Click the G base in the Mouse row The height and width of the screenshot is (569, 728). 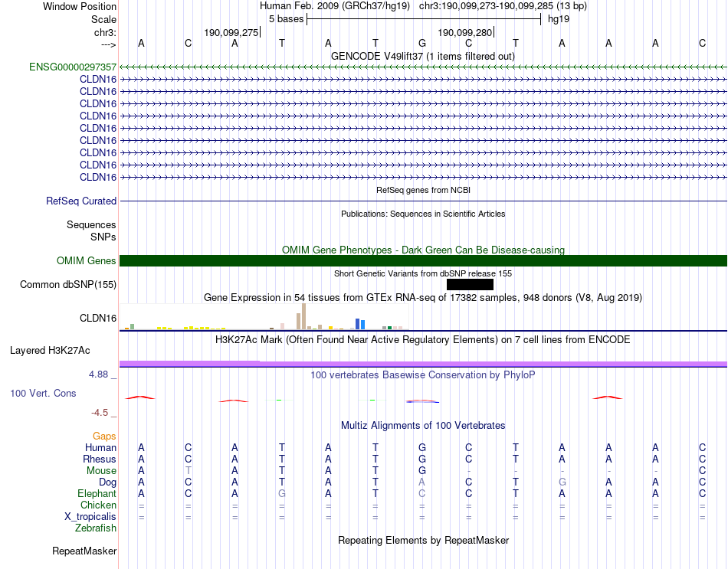422,471
